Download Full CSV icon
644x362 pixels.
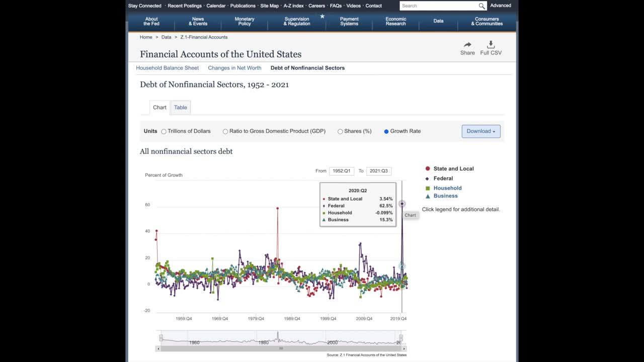[x=491, y=45]
